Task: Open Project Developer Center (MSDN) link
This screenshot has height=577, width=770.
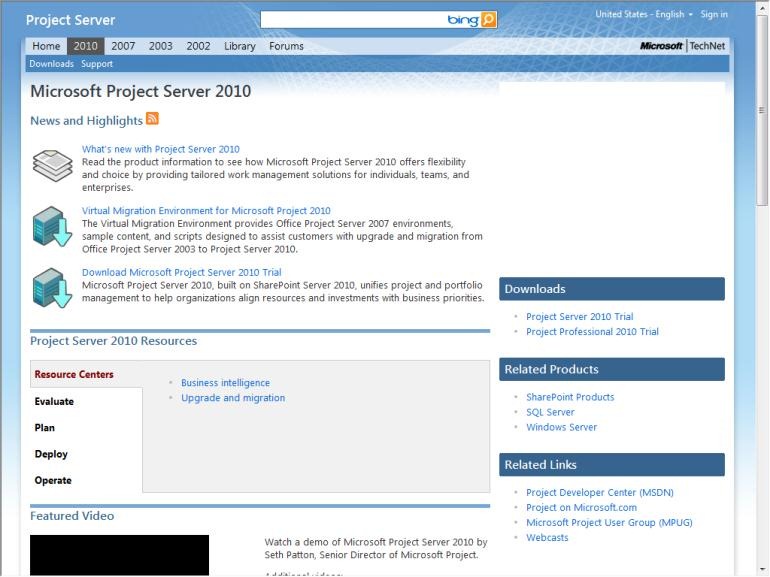Action: 600,493
